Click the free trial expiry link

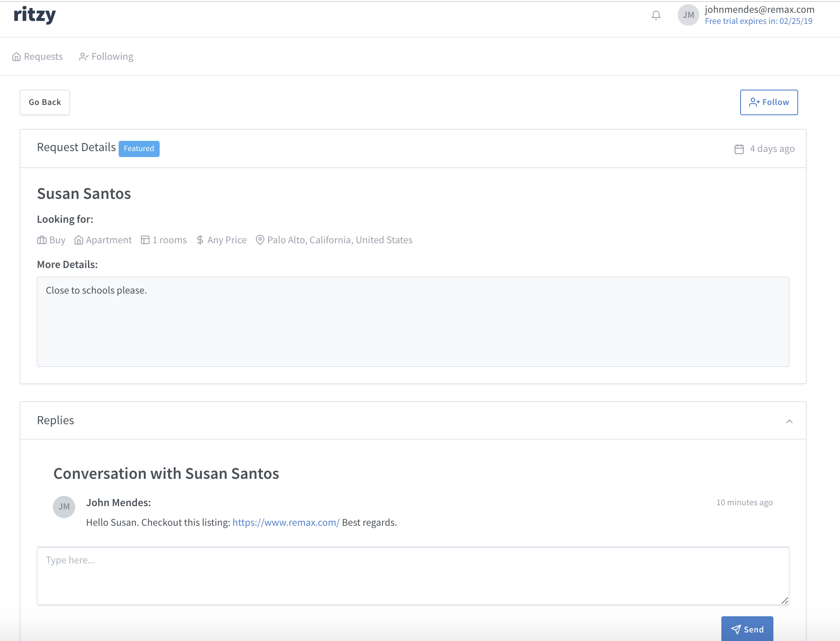(x=758, y=21)
